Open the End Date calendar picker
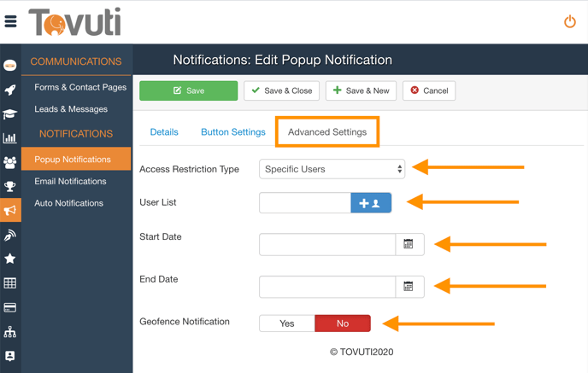Image resolution: width=588 pixels, height=373 pixels. (x=409, y=287)
